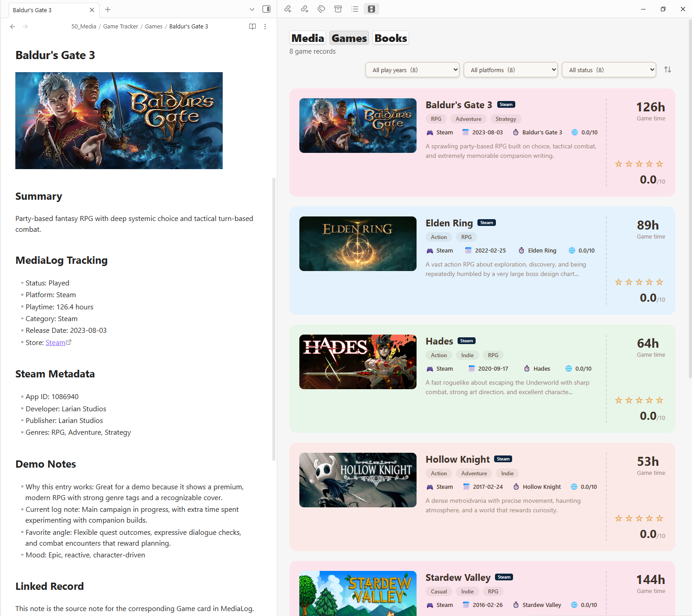Image resolution: width=692 pixels, height=616 pixels.
Task: Open the Outgoing links panel icon
Action: 305,9
